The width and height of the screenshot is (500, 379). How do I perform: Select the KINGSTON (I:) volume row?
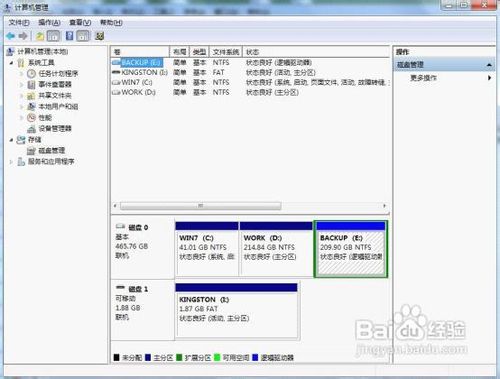point(250,72)
